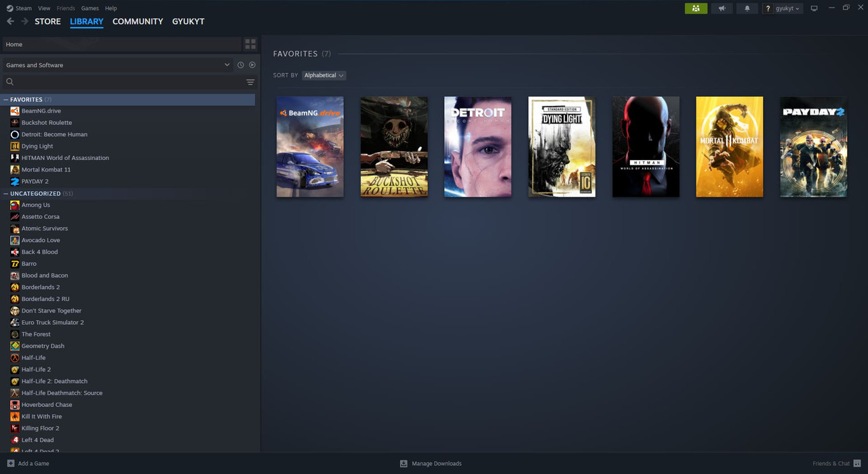Go to the STORE tab

47,22
